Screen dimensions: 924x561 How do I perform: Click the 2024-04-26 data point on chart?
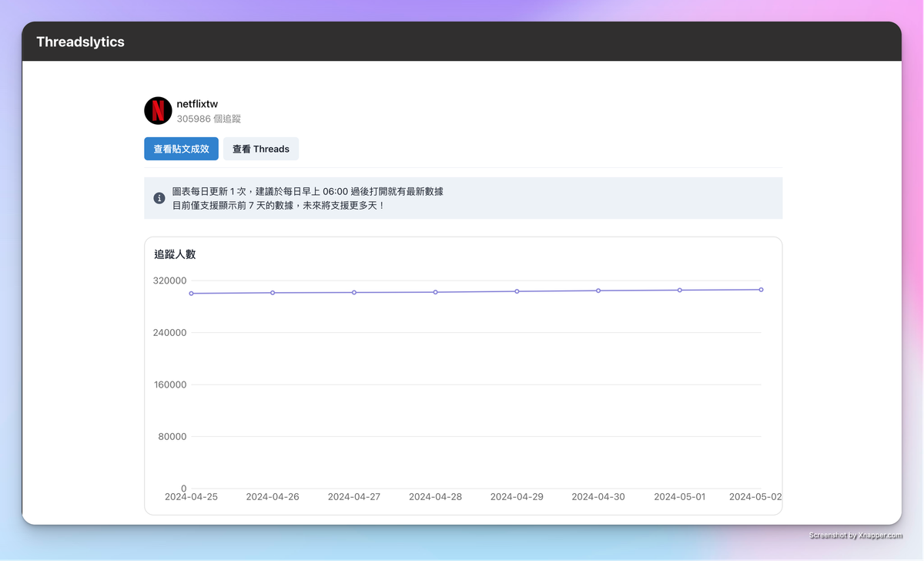click(273, 293)
